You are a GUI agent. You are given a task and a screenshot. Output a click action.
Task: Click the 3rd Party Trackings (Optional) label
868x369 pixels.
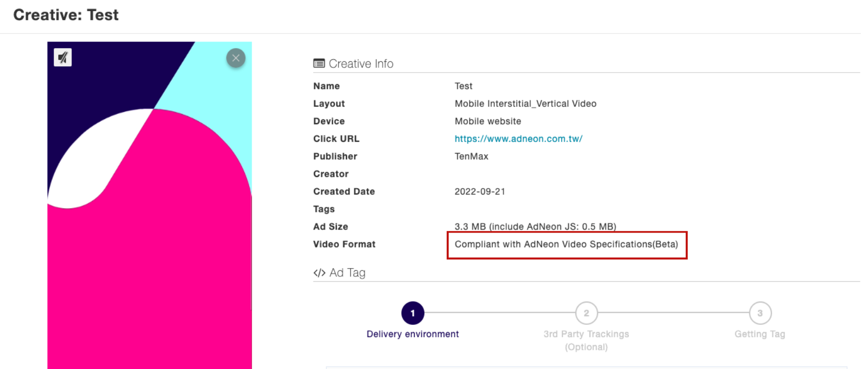tap(586, 341)
